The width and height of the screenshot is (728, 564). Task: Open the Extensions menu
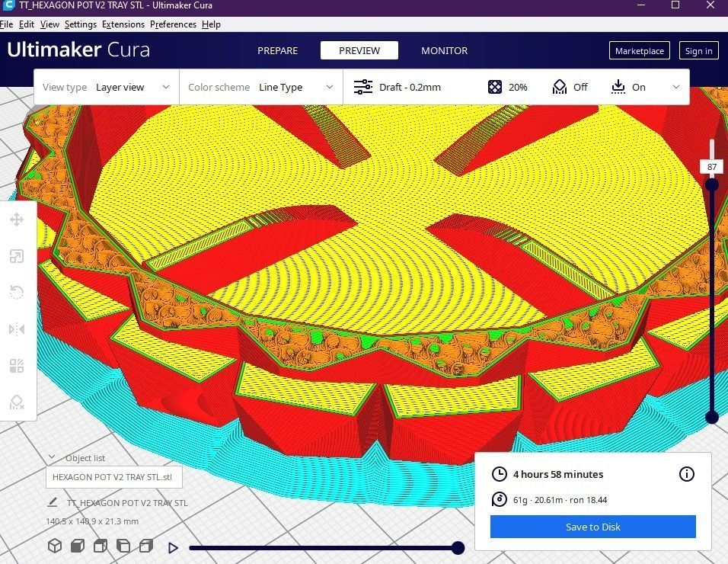[x=123, y=24]
